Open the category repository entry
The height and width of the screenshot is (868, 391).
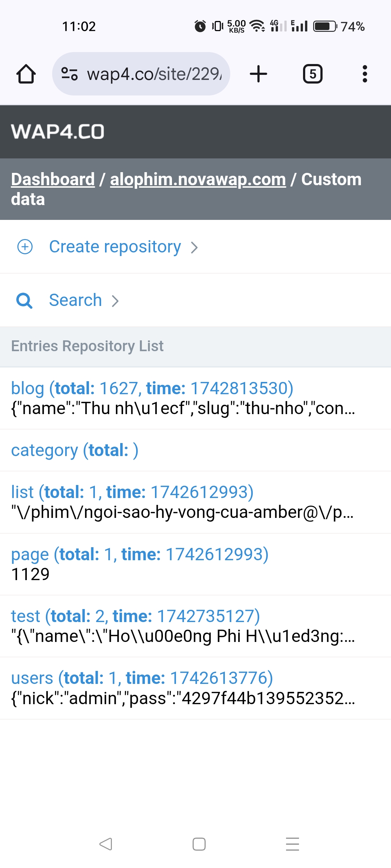coord(75,451)
